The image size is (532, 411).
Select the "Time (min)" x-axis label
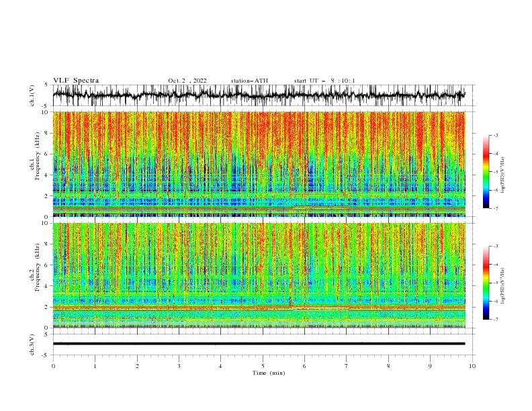point(269,373)
